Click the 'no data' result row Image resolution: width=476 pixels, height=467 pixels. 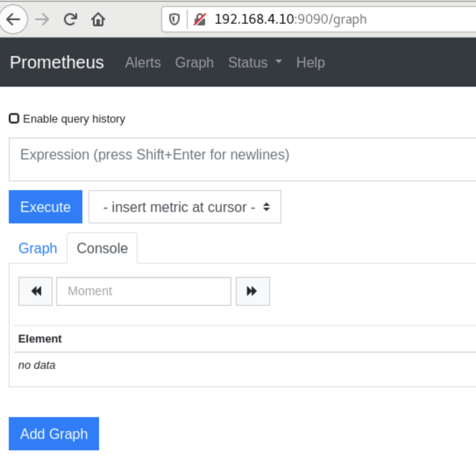tap(245, 365)
